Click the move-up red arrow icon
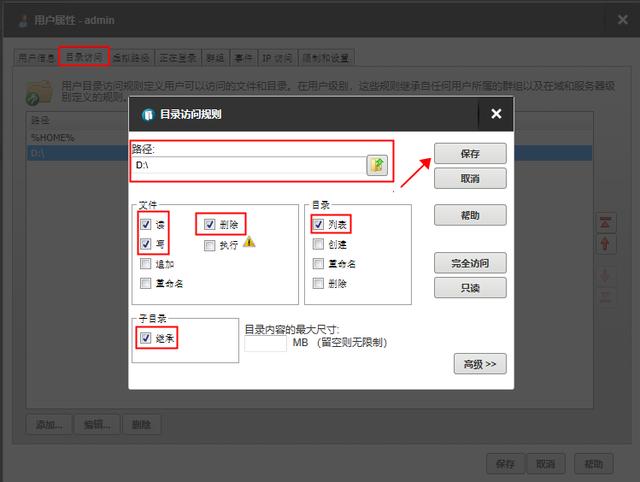Viewport: 640px width, 482px height. tap(604, 244)
